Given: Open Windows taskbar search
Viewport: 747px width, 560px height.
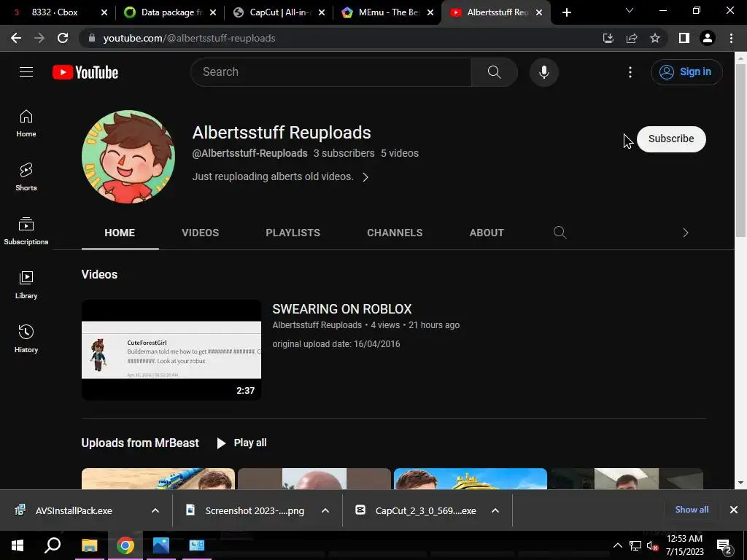Looking at the screenshot, I should point(53,545).
